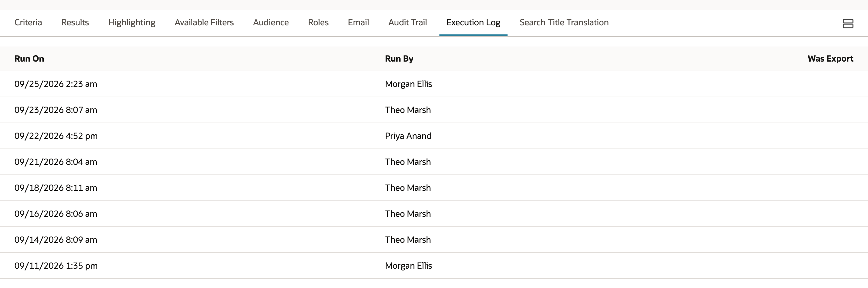
Task: Select the Audience tab
Action: (x=271, y=22)
